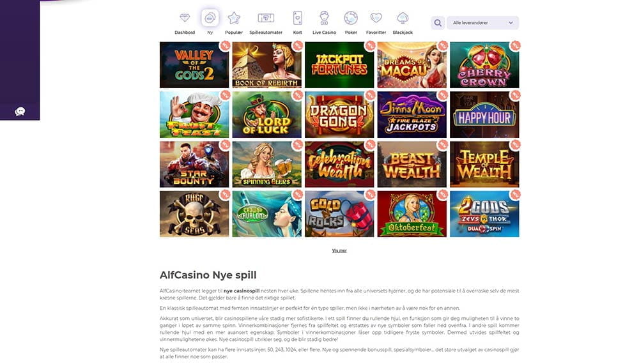Open the Blackjack spade icon

coord(403,18)
